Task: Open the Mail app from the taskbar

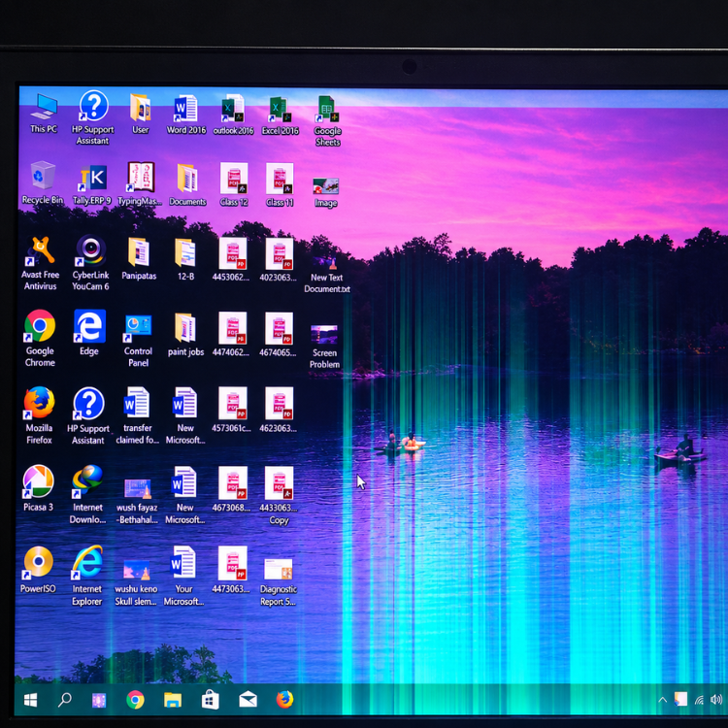Action: coord(248,699)
